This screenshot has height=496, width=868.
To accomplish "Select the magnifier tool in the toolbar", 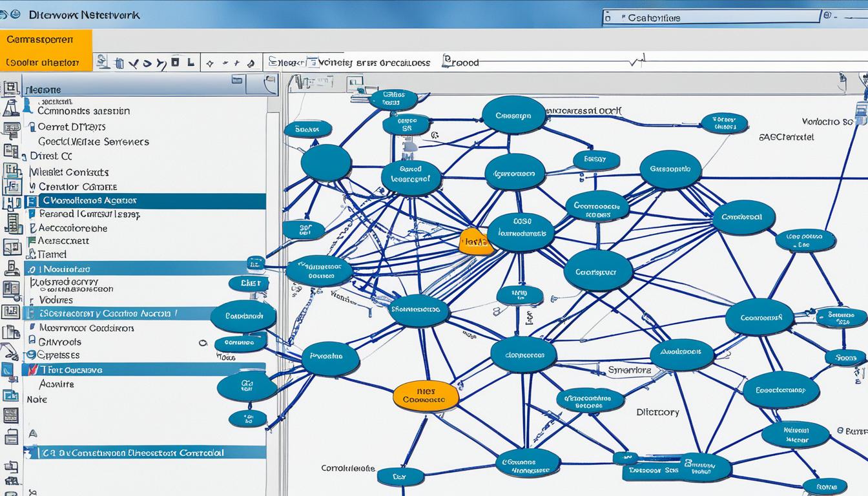I will (x=102, y=63).
